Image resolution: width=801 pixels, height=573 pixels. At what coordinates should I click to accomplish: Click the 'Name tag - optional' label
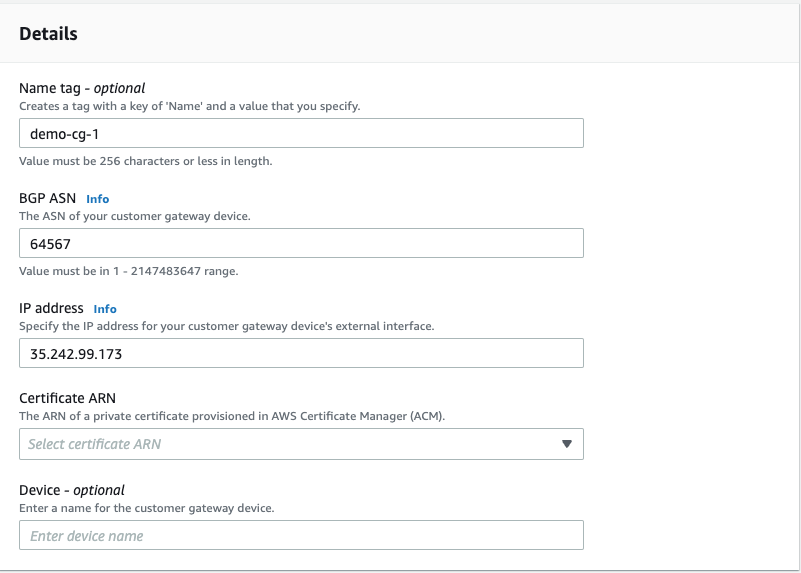tap(82, 88)
